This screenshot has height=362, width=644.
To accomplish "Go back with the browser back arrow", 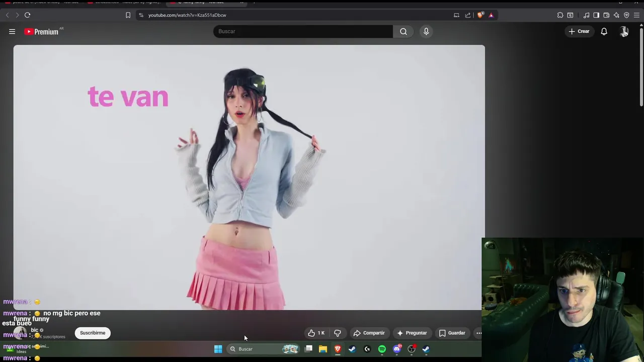I will [x=8, y=15].
